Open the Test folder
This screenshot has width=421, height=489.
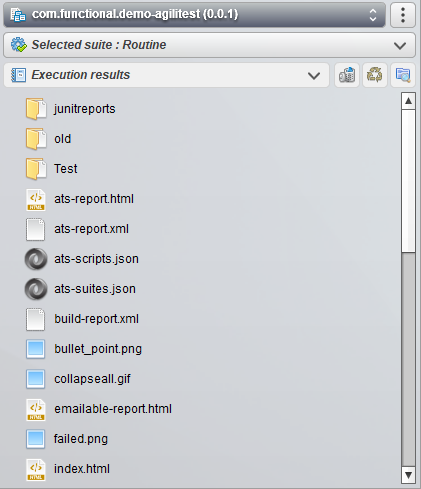click(x=66, y=169)
